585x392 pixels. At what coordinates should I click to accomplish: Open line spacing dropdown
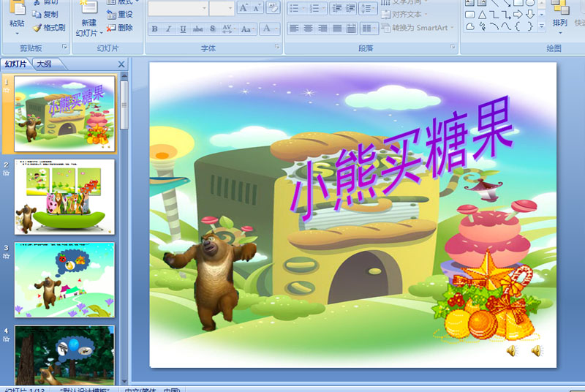coord(367,8)
